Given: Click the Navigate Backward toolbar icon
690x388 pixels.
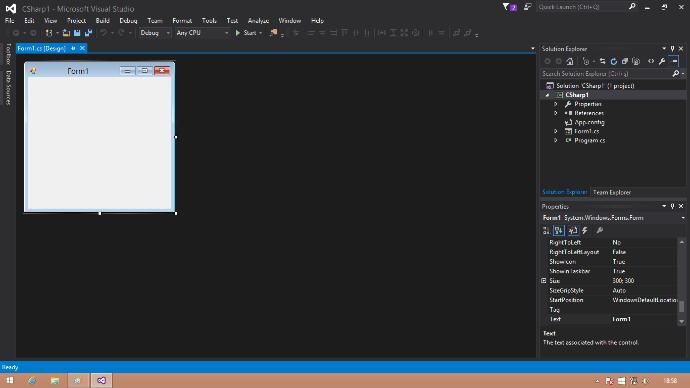Looking at the screenshot, I should tap(16, 33).
